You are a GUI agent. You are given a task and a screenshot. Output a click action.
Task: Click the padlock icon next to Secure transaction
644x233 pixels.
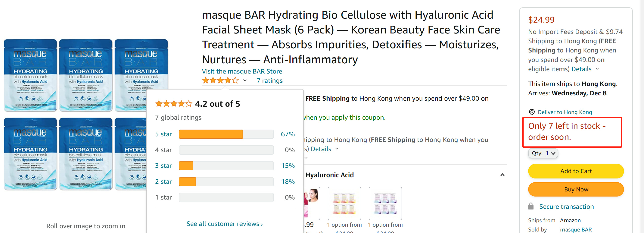[531, 206]
